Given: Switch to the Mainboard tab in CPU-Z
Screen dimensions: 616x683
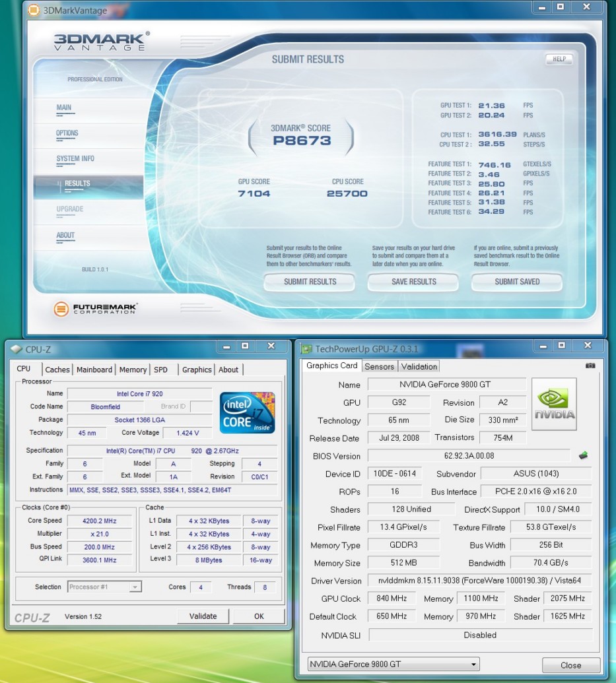Looking at the screenshot, I should [x=94, y=370].
